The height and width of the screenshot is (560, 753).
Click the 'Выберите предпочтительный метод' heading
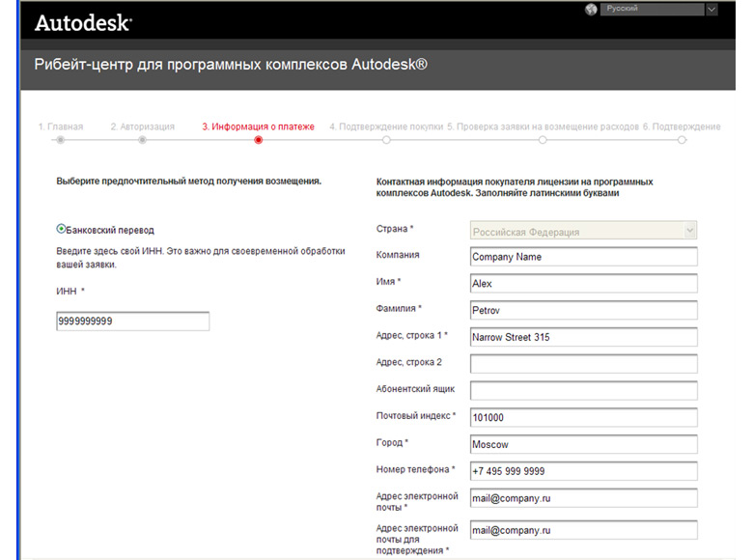tap(188, 182)
